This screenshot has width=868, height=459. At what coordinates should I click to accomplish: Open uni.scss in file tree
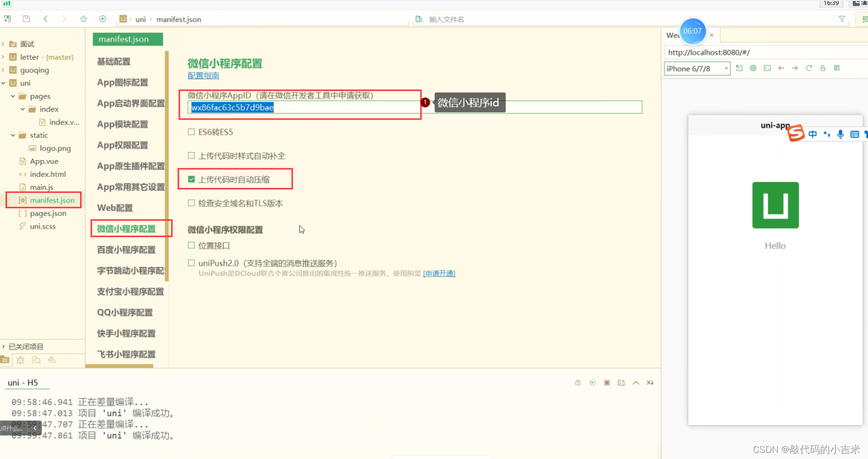click(43, 226)
